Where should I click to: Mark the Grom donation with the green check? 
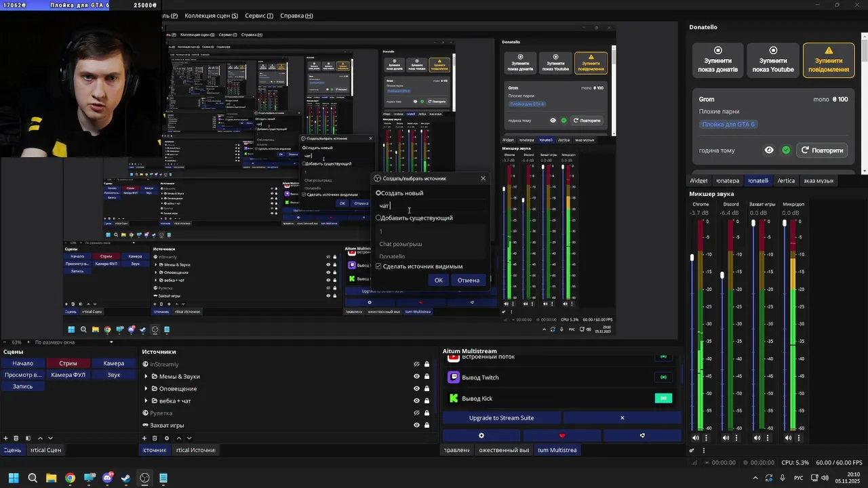786,150
